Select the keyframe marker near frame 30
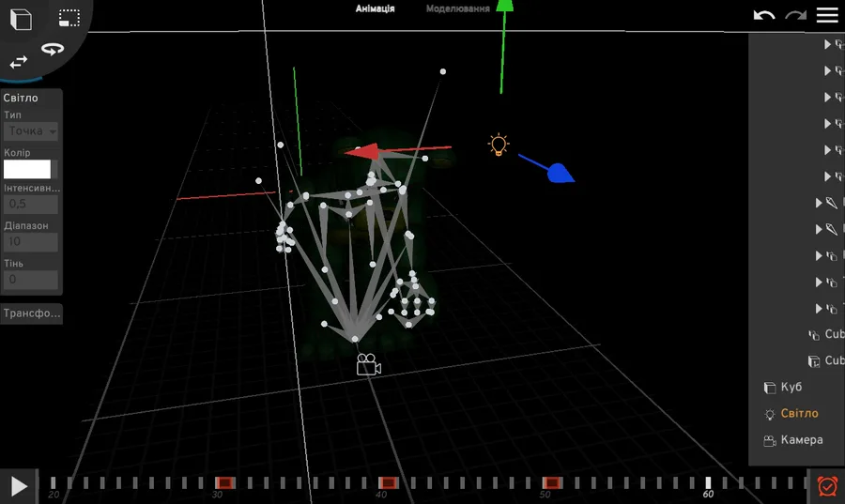This screenshot has width=845, height=504. [224, 482]
